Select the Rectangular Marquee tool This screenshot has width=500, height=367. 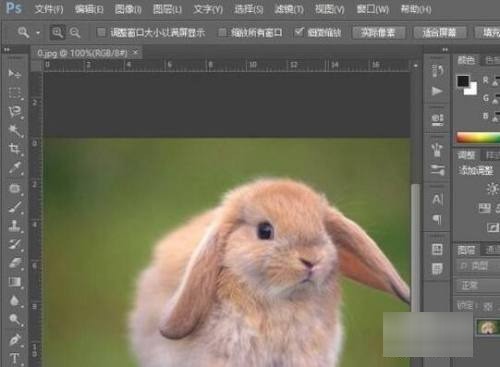[x=15, y=93]
